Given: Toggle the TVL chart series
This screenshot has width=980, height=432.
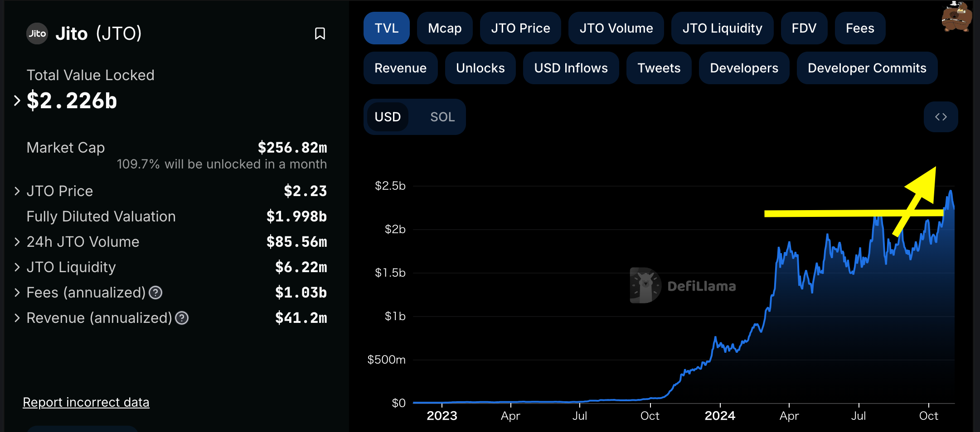Looking at the screenshot, I should [387, 28].
